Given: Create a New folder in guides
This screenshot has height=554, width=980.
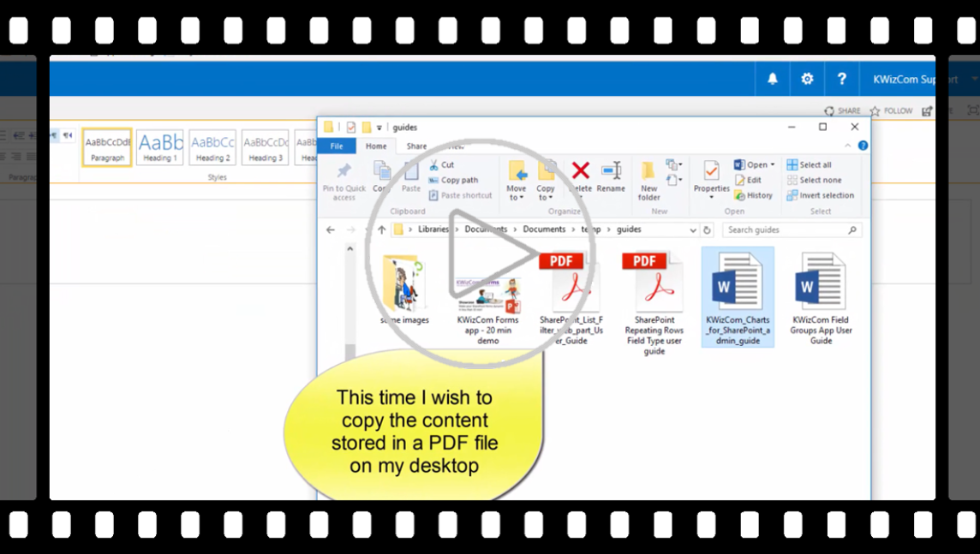Looking at the screenshot, I should click(648, 182).
